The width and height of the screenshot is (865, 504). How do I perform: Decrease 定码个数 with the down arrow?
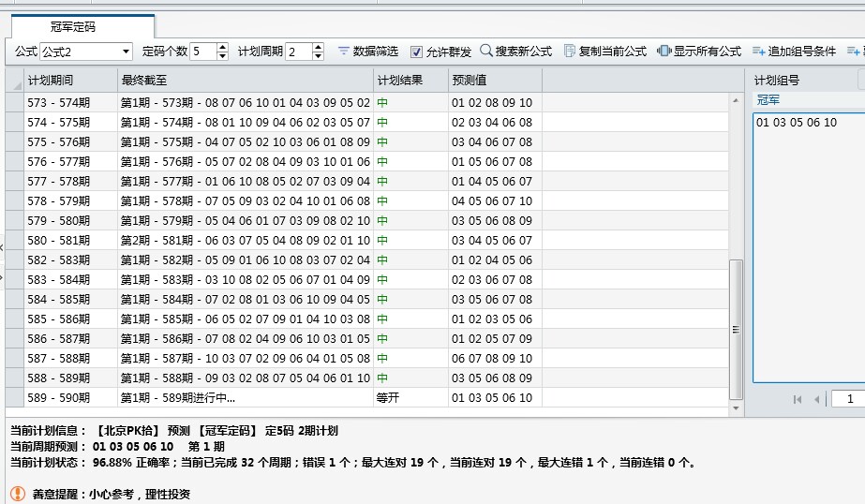coord(222,55)
